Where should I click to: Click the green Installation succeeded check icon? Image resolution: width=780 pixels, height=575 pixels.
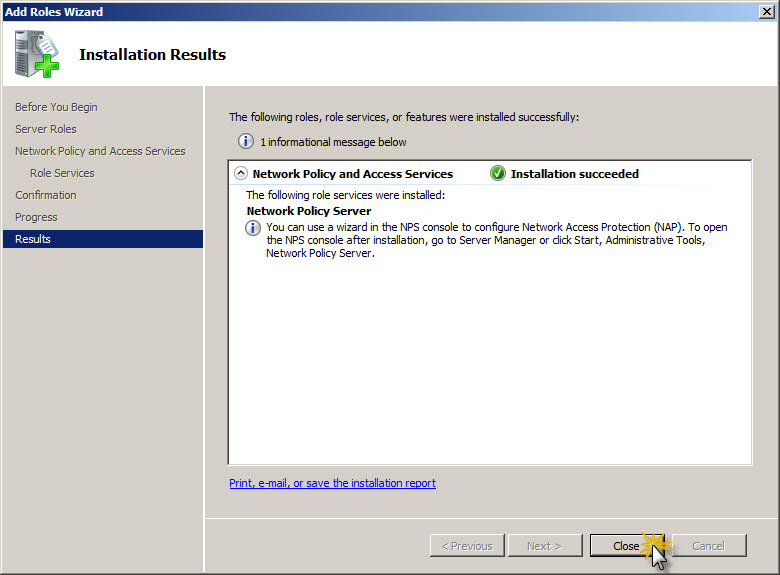497,173
